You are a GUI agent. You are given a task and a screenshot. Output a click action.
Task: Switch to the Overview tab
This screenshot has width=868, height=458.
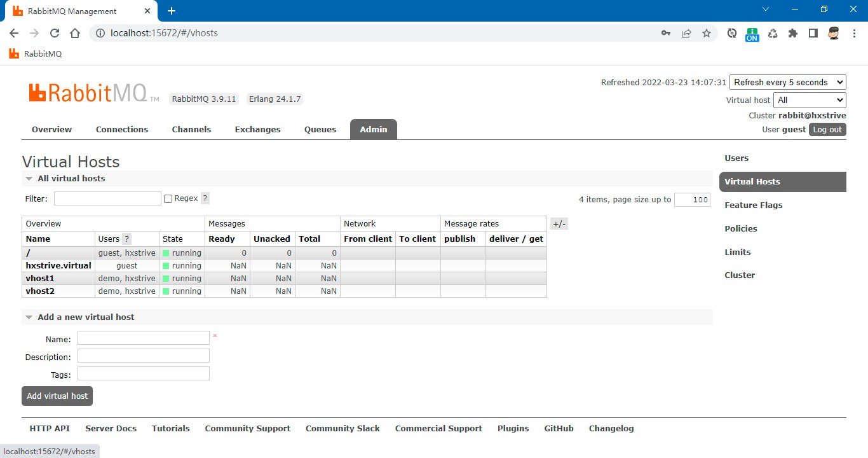52,129
